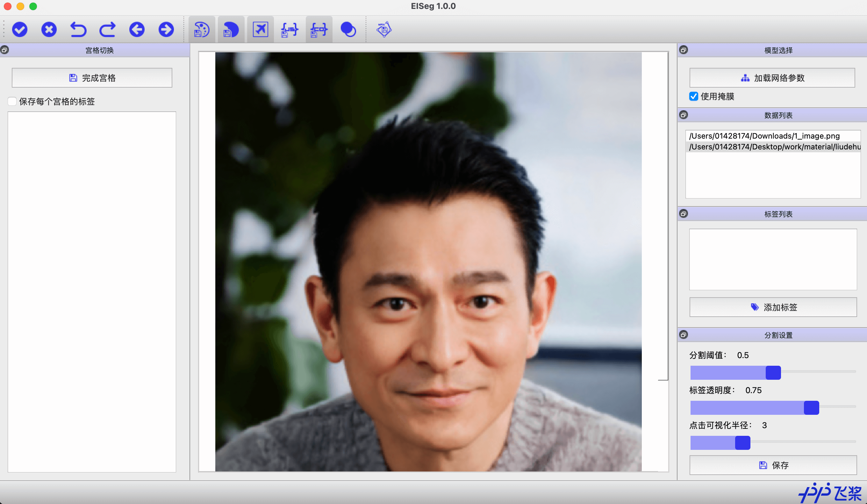The image size is (867, 504).
Task: Toggle pseudo-color save palette icon
Action: 202,30
